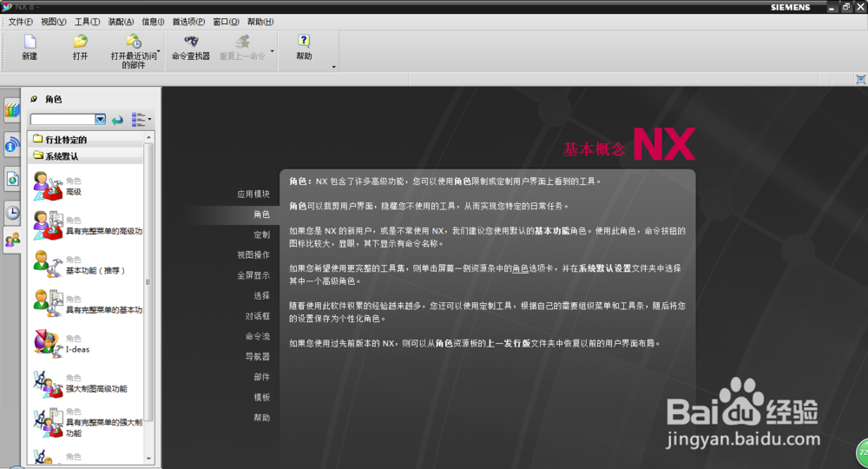Image resolution: width=868 pixels, height=469 pixels.
Task: Select the 角色 topic in welcome page
Action: point(262,215)
